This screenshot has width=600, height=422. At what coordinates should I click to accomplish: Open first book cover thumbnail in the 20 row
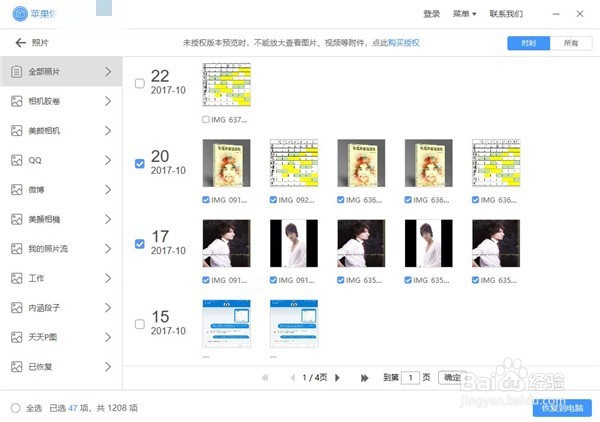pyautogui.click(x=227, y=163)
